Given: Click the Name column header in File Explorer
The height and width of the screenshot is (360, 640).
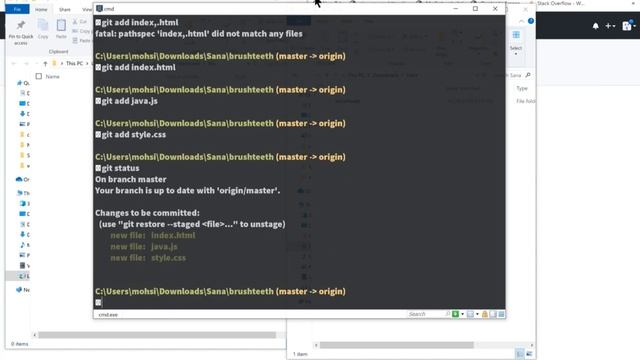Looking at the screenshot, I should click(53, 76).
